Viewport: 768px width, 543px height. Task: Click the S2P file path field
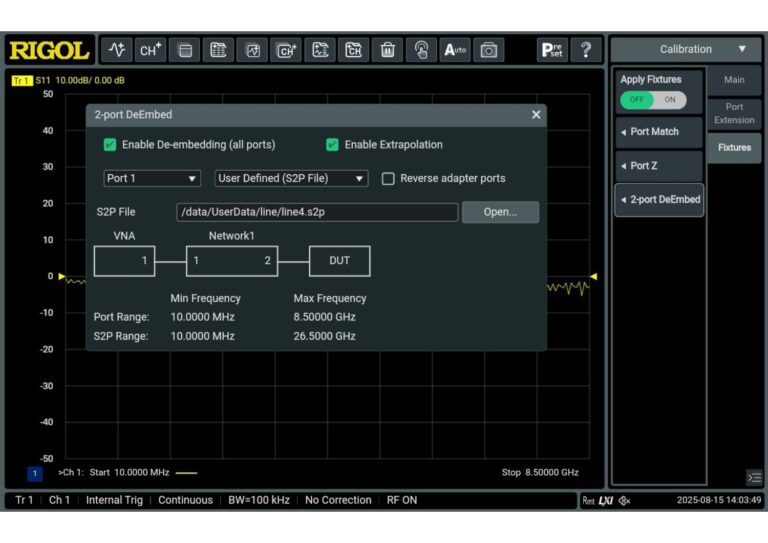pyautogui.click(x=317, y=212)
